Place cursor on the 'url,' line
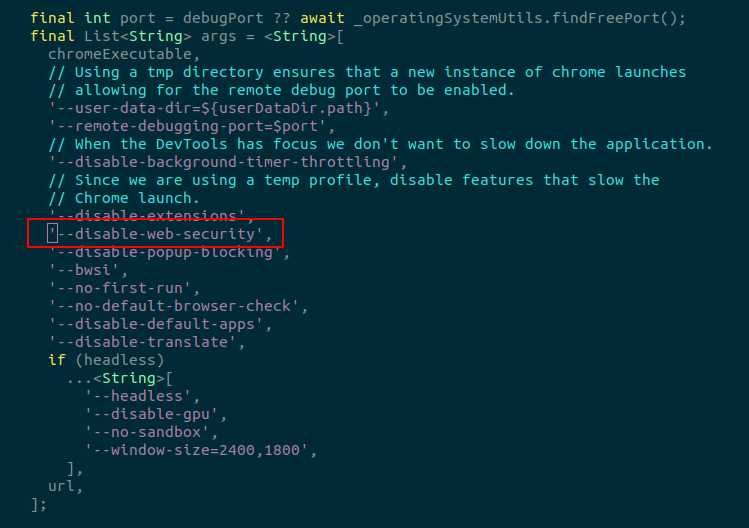 65,486
